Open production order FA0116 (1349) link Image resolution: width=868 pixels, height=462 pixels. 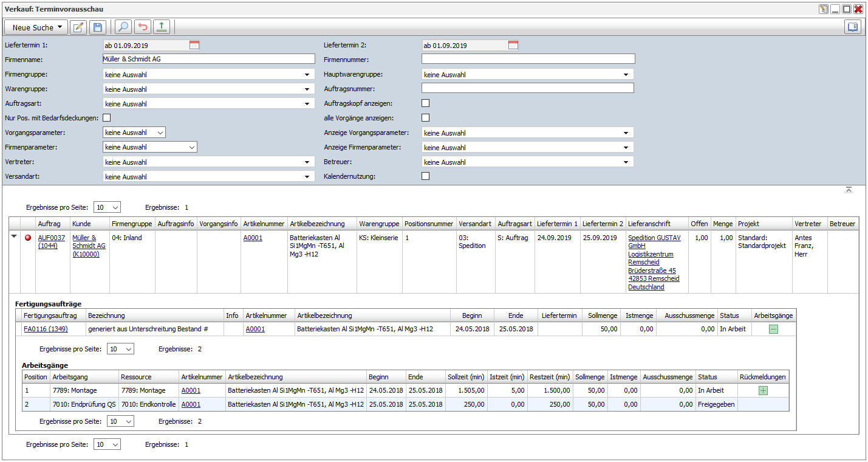click(x=46, y=329)
